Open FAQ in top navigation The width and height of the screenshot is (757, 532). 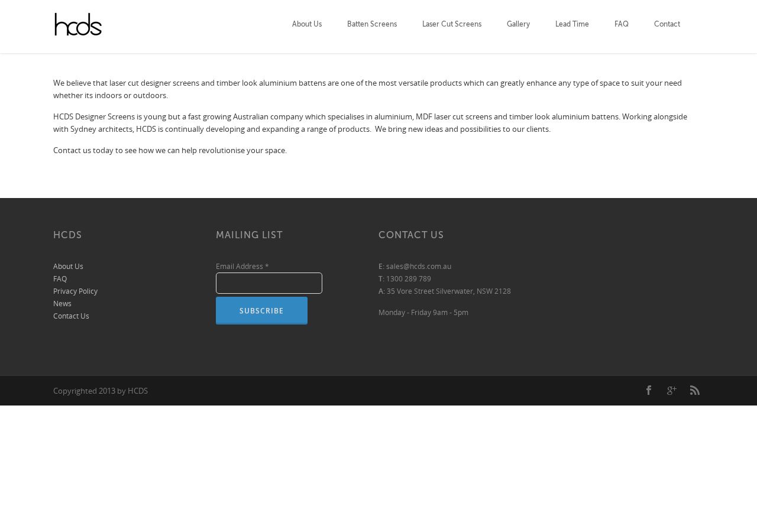[622, 24]
